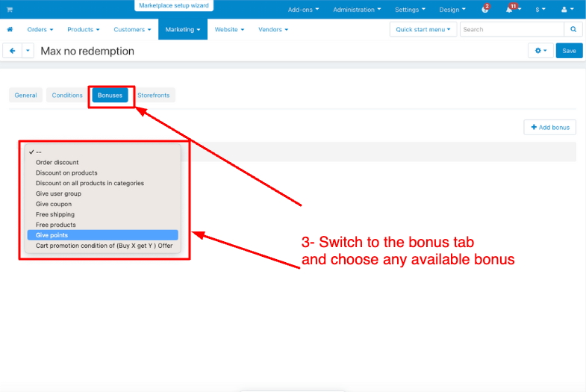Image resolution: width=586 pixels, height=392 pixels.
Task: Click the status icon with 2 badge
Action: click(x=485, y=10)
